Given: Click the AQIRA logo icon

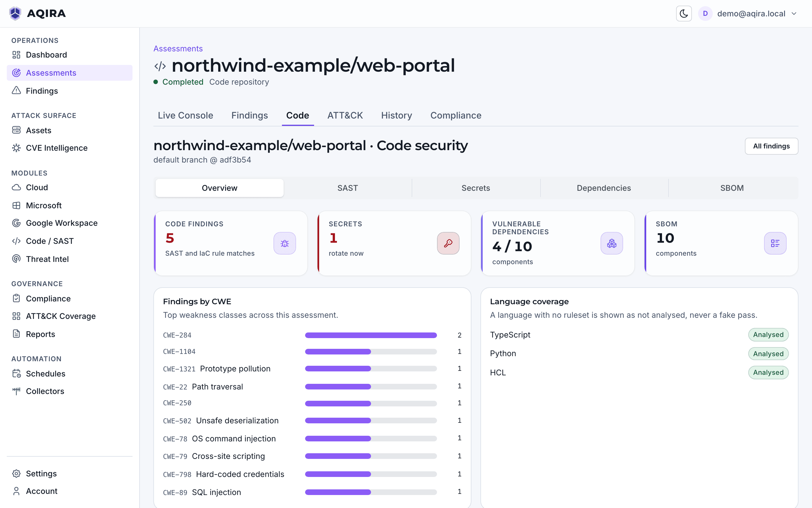Looking at the screenshot, I should click(x=15, y=14).
